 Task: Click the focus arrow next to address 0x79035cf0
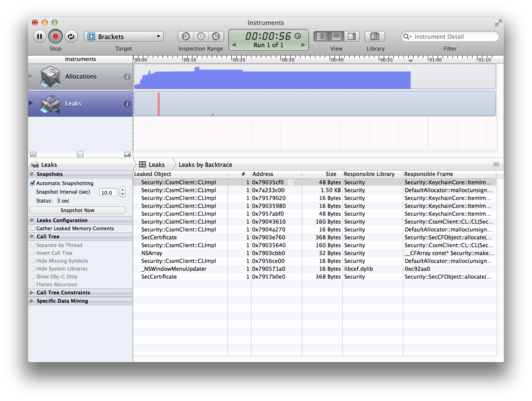click(x=291, y=182)
